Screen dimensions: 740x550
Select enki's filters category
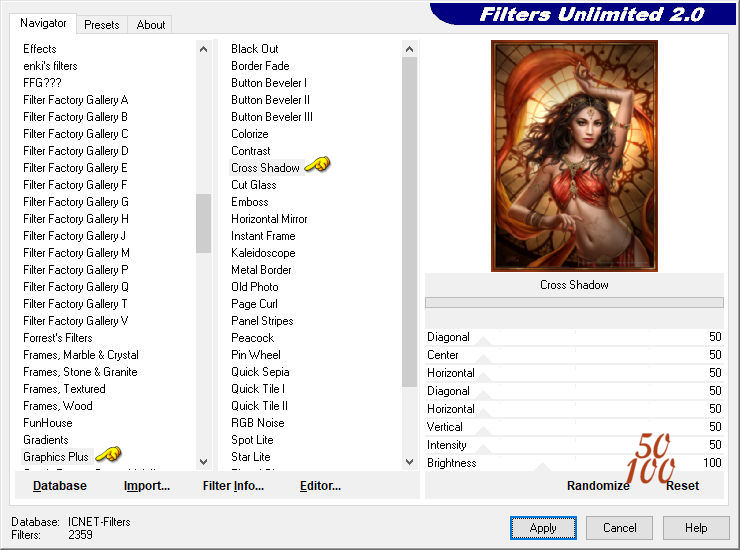50,66
